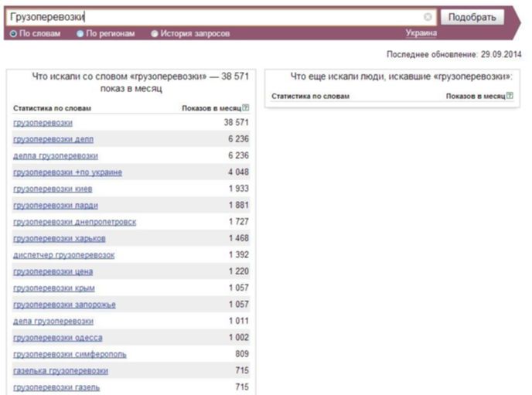Click the '1 002' impressions value
Screen dimensions: 532x395
click(x=239, y=337)
